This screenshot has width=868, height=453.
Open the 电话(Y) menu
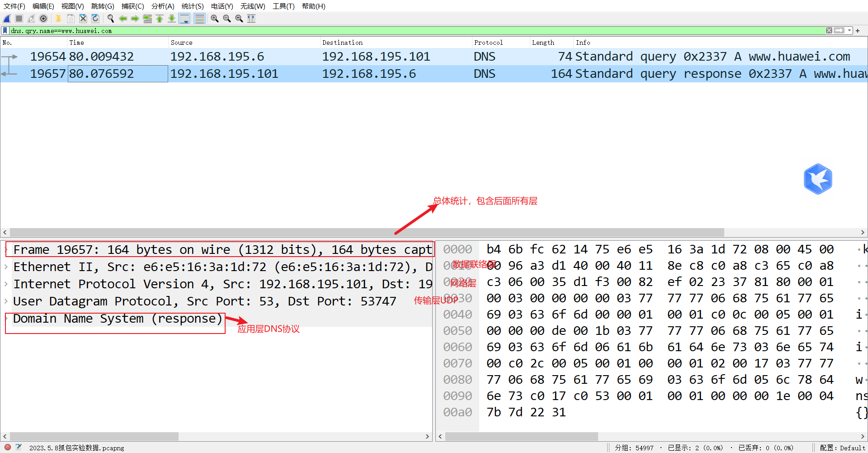222,6
